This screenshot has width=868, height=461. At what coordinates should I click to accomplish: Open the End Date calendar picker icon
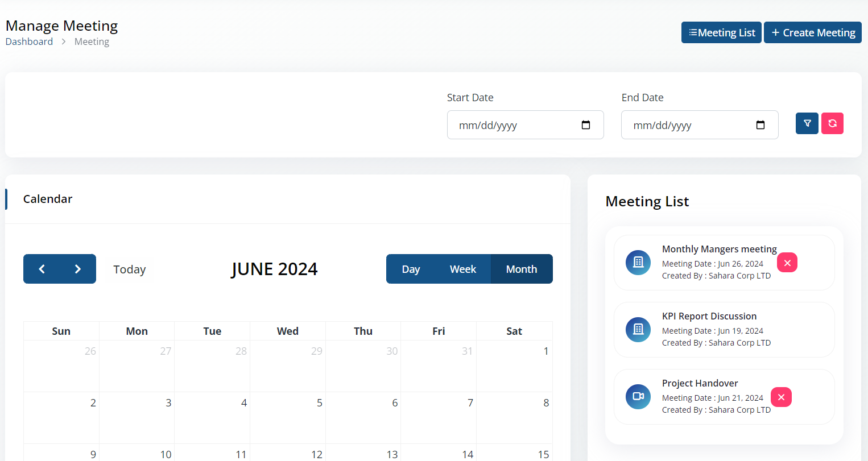[760, 125]
